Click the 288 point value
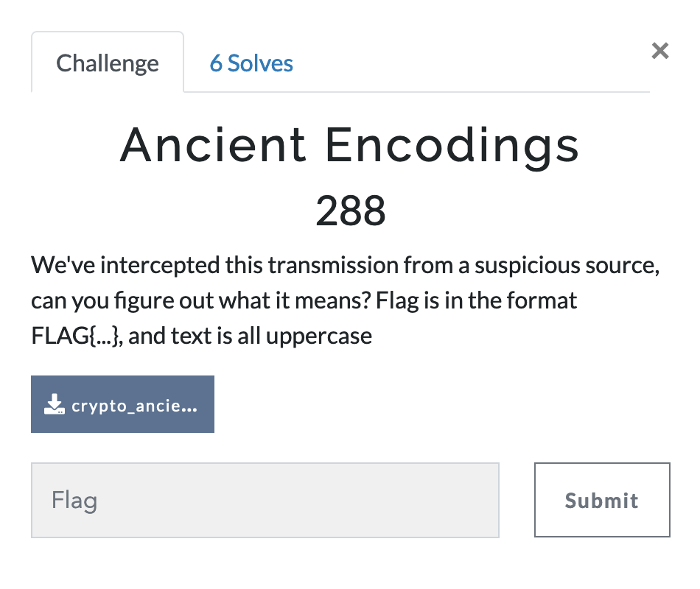Viewport: 700px width, 589px height. click(x=350, y=212)
